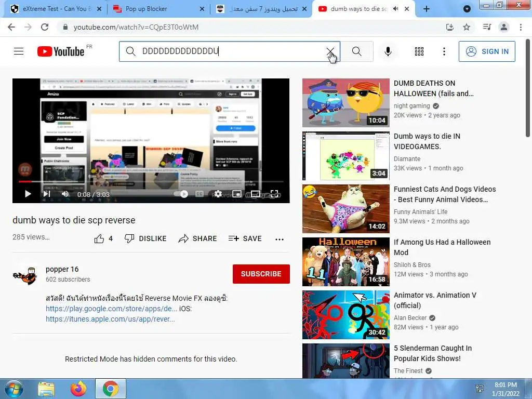532x399 pixels.
Task: Open the YouTube apps grid
Action: (419, 51)
